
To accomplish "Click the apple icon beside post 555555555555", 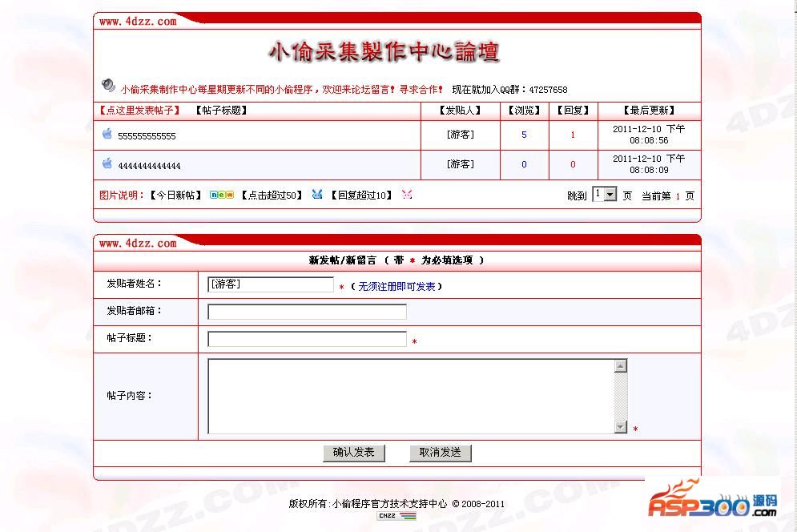I will tap(107, 134).
